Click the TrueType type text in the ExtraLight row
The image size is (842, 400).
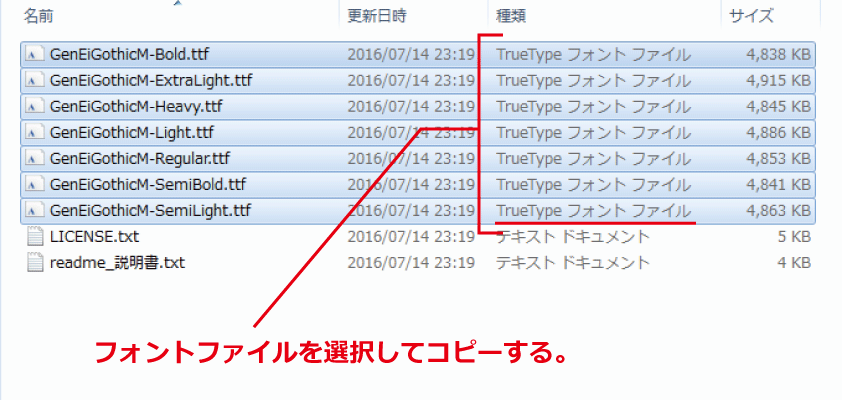point(593,81)
